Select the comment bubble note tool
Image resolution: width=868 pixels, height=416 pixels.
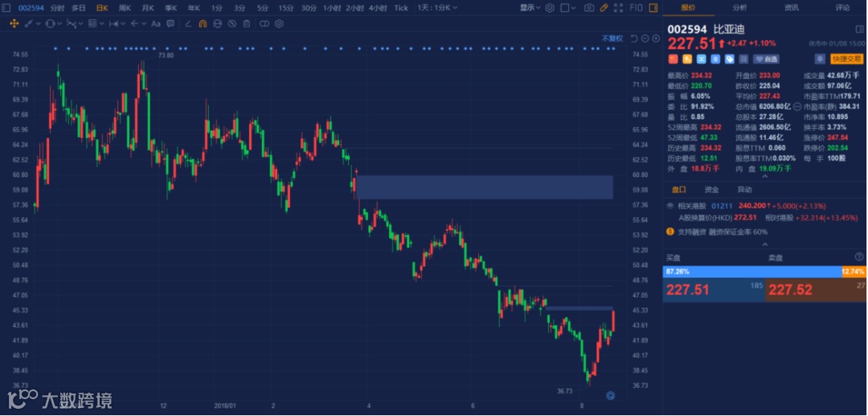coord(170,24)
